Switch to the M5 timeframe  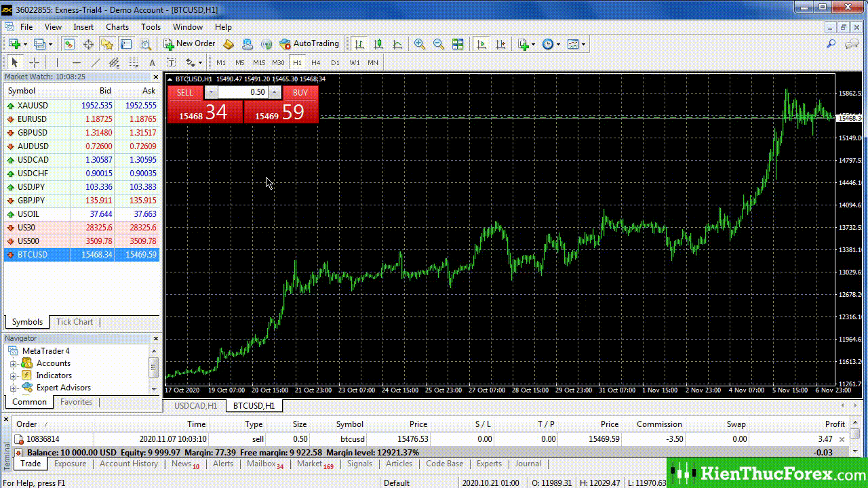click(240, 62)
